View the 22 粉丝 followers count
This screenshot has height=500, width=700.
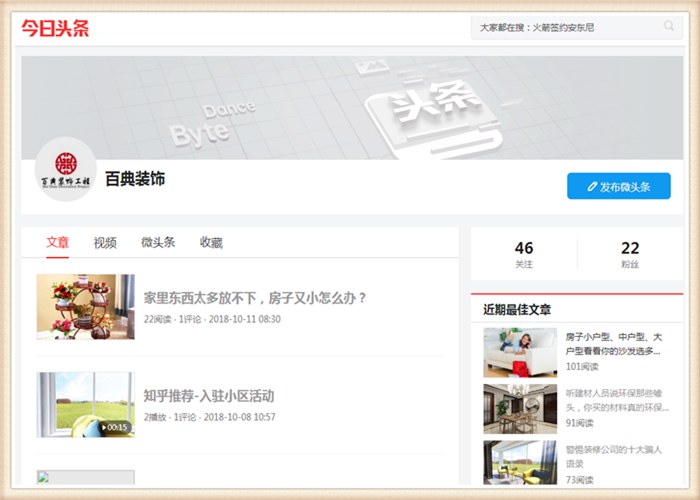630,254
